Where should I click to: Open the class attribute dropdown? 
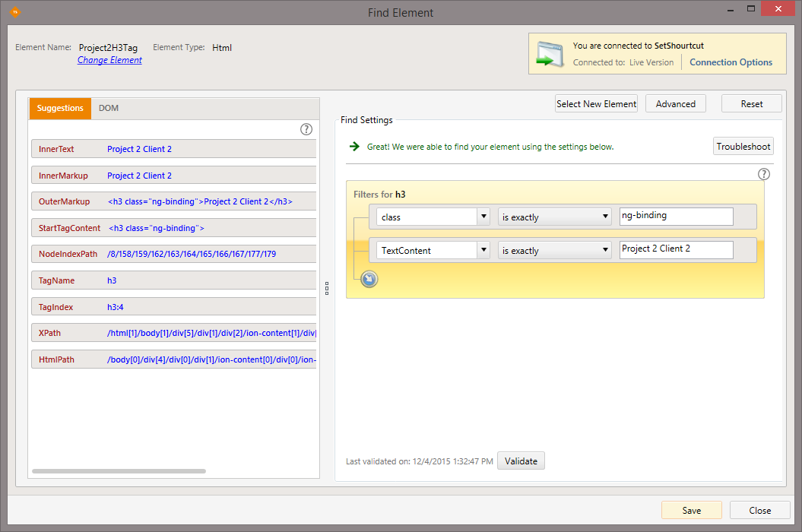483,217
